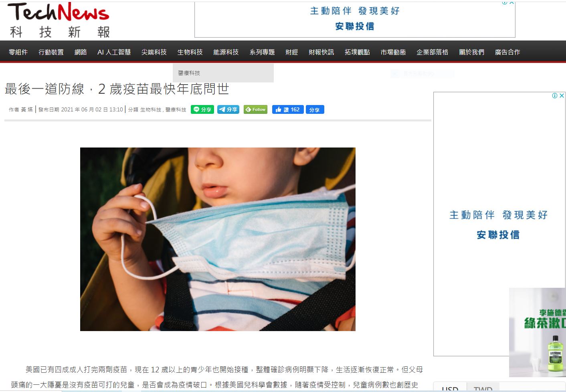Open the 生物科技 category link under the title

point(151,109)
